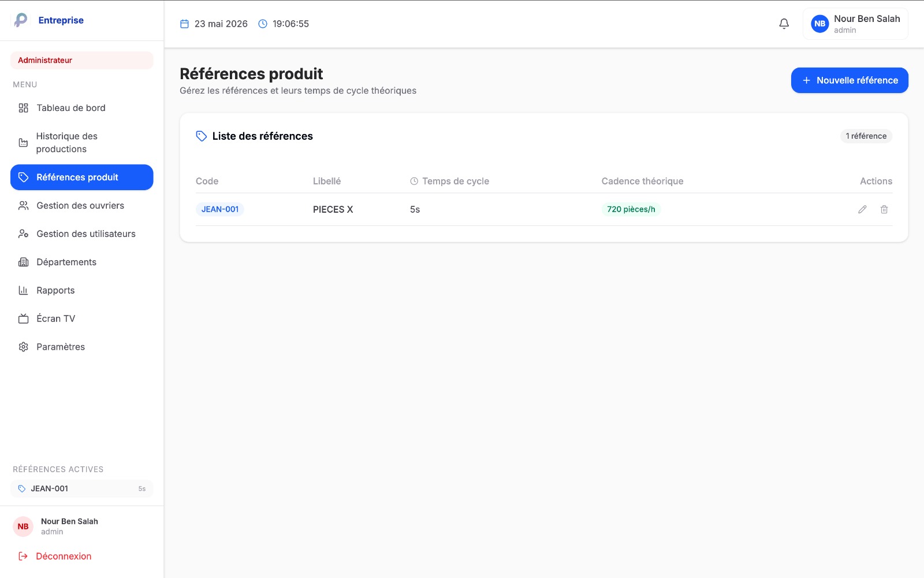This screenshot has width=924, height=578.
Task: Click the clock icon in Temps de cycle header
Action: 414,181
